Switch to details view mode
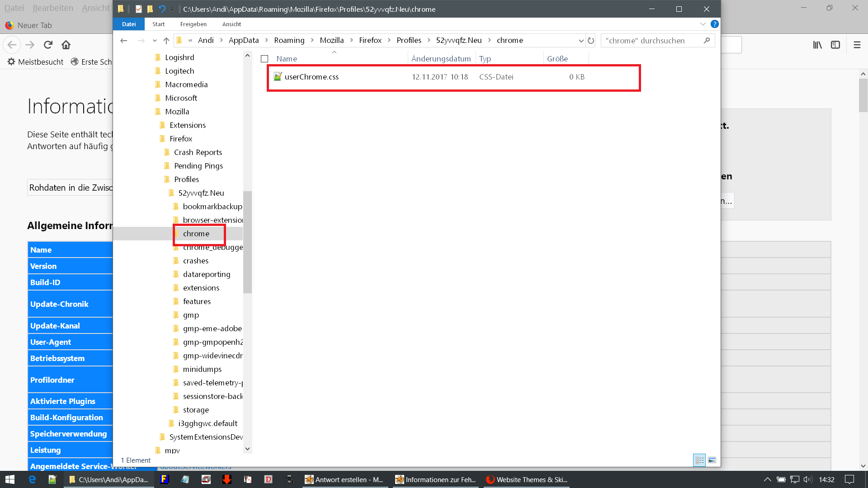868x488 pixels. (699, 460)
